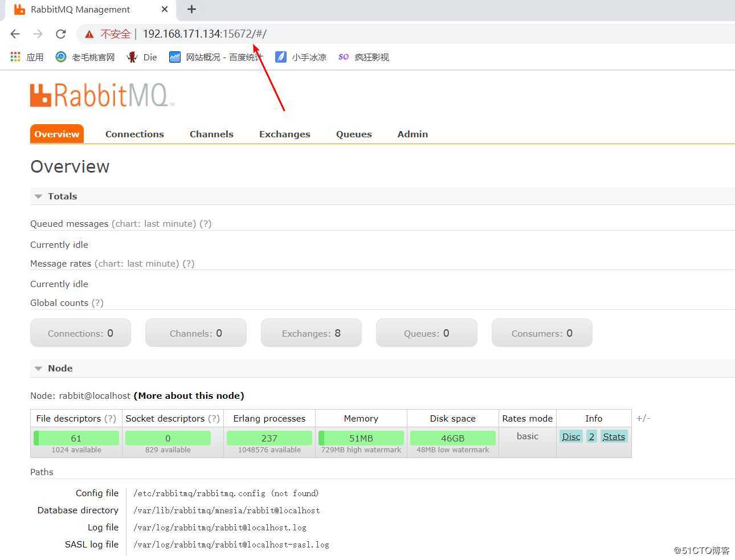Switch to the Admin tab
Screen dimensions: 735x560
(413, 134)
